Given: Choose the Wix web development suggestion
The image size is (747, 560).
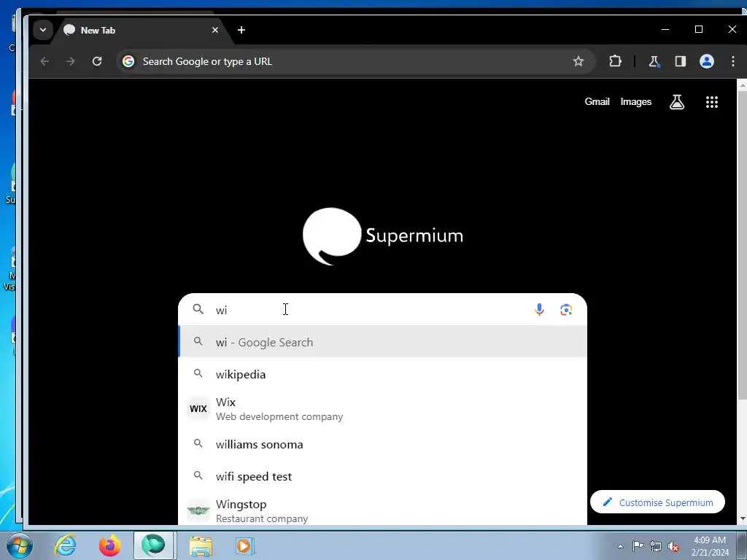Looking at the screenshot, I should pyautogui.click(x=382, y=409).
